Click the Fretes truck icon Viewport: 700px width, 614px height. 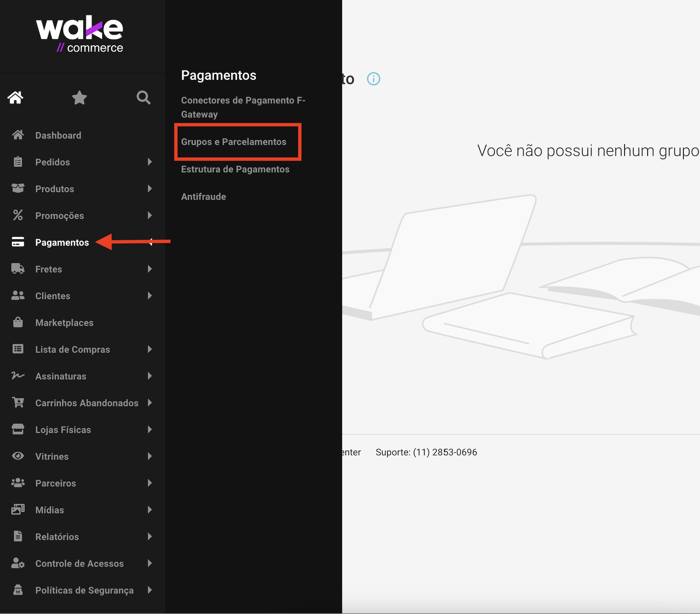18,269
